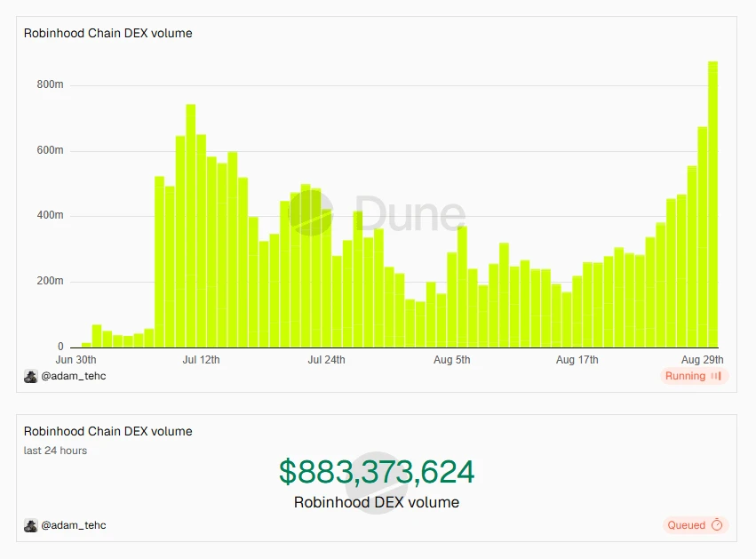Screen dimensions: 756x559
Task: Open @adam_tehc profile under the counter panel
Action: [x=73, y=525]
